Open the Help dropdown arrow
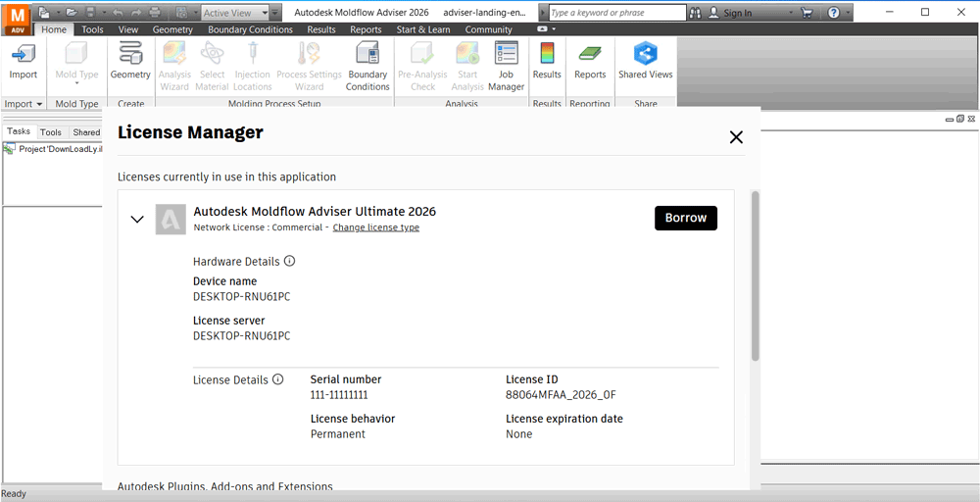This screenshot has height=502, width=980. click(x=848, y=13)
